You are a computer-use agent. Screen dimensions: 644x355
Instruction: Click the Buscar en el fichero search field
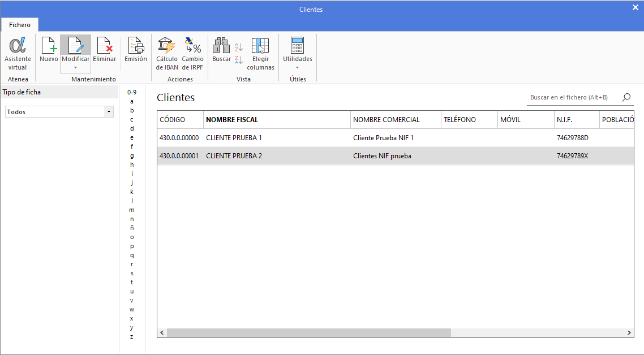[572, 98]
